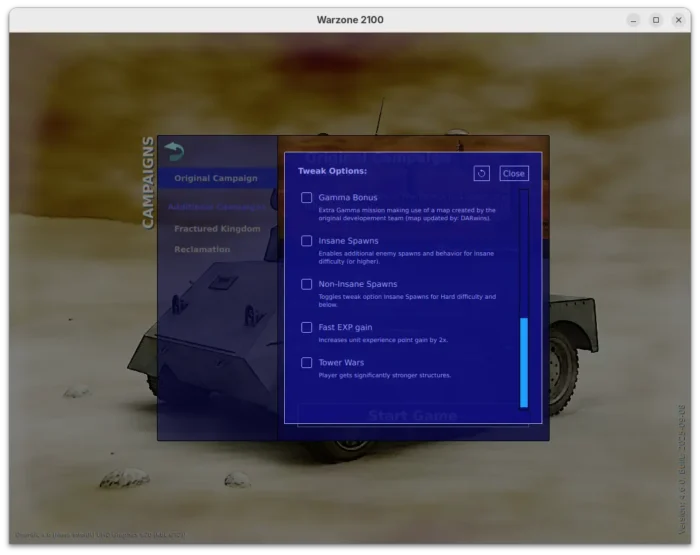700x555 pixels.
Task: Click the Tower Wars description text
Action: pyautogui.click(x=385, y=376)
